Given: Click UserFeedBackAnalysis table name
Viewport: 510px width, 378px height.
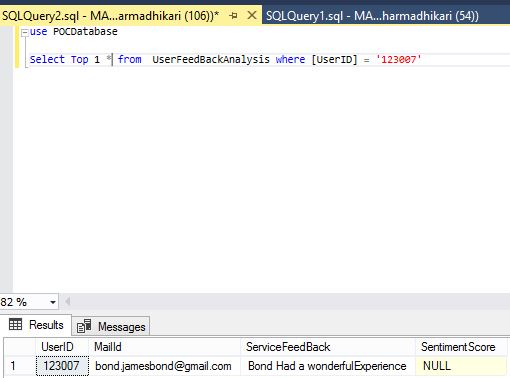Looking at the screenshot, I should coord(211,59).
